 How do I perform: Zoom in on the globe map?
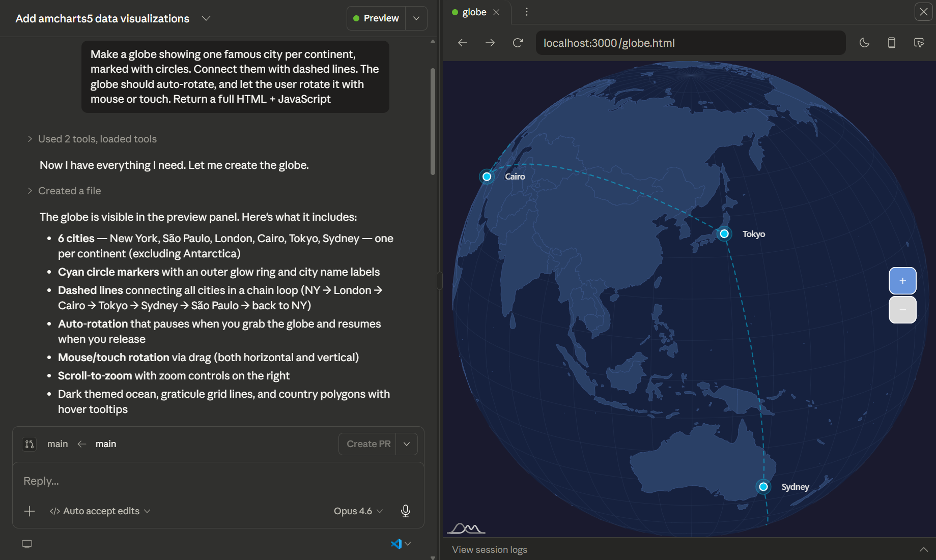tap(902, 281)
